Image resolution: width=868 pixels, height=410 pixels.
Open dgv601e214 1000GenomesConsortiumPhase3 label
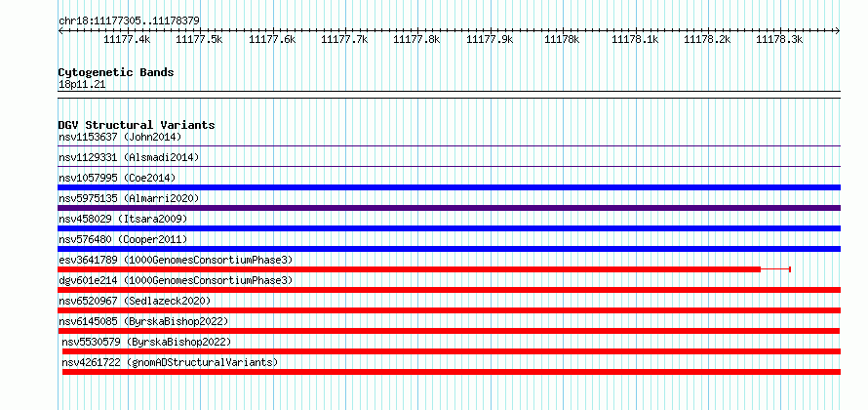pyautogui.click(x=176, y=280)
